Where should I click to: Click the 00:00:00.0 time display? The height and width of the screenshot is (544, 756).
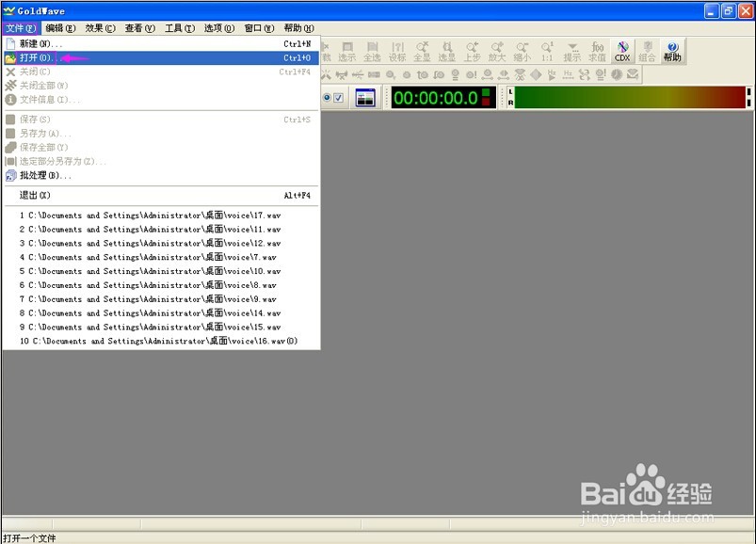[x=443, y=98]
